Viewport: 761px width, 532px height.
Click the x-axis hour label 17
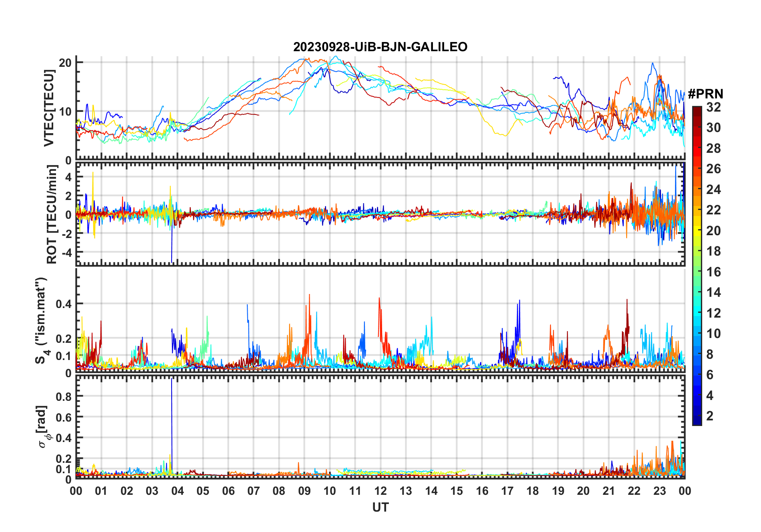tap(507, 491)
